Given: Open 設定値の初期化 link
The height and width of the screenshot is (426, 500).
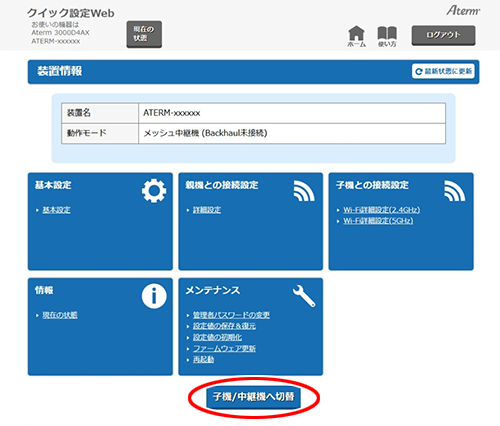Looking at the screenshot, I should click(217, 337).
